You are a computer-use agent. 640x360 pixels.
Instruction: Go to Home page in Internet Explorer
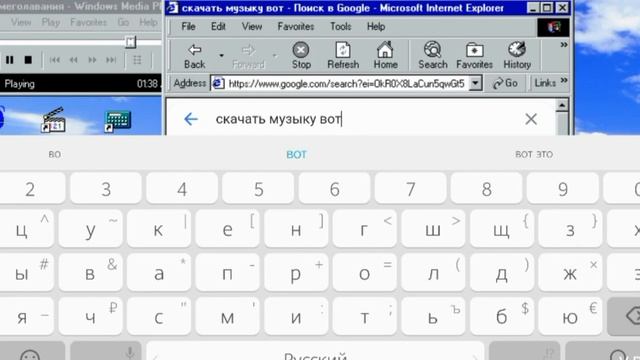[x=385, y=56]
